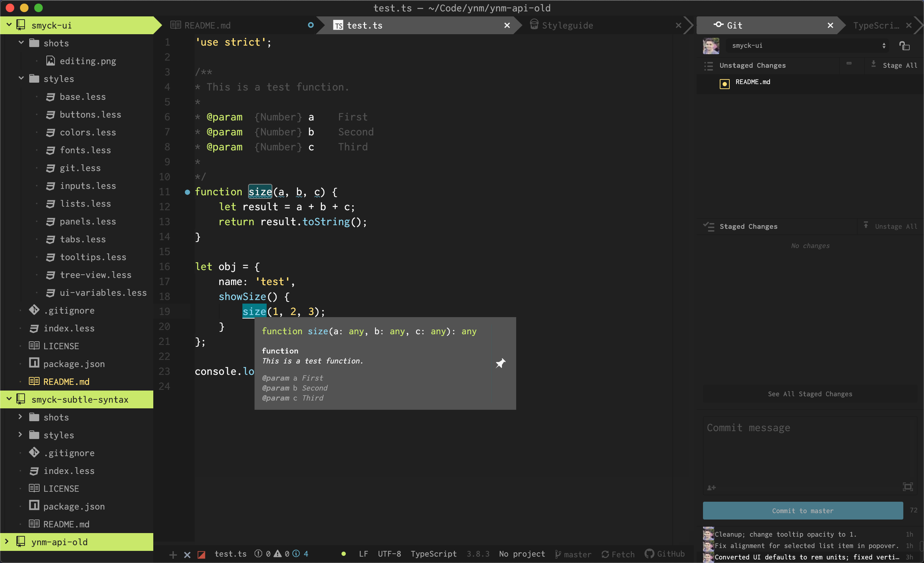Click the LF line ending indicator
The width and height of the screenshot is (924, 563).
pos(362,554)
